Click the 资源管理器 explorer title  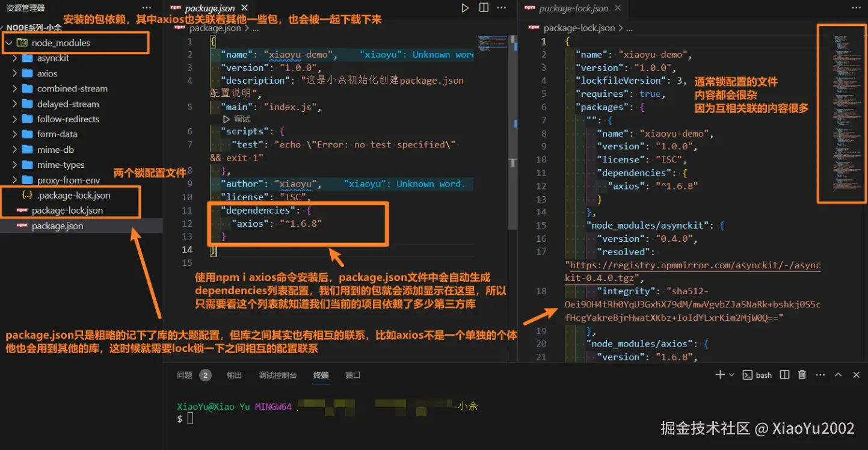coord(26,8)
